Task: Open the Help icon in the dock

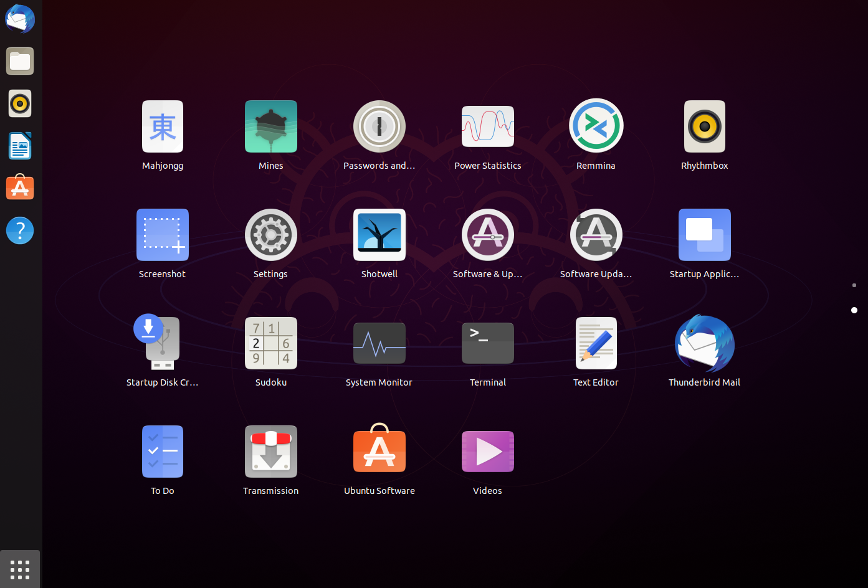Action: tap(20, 230)
